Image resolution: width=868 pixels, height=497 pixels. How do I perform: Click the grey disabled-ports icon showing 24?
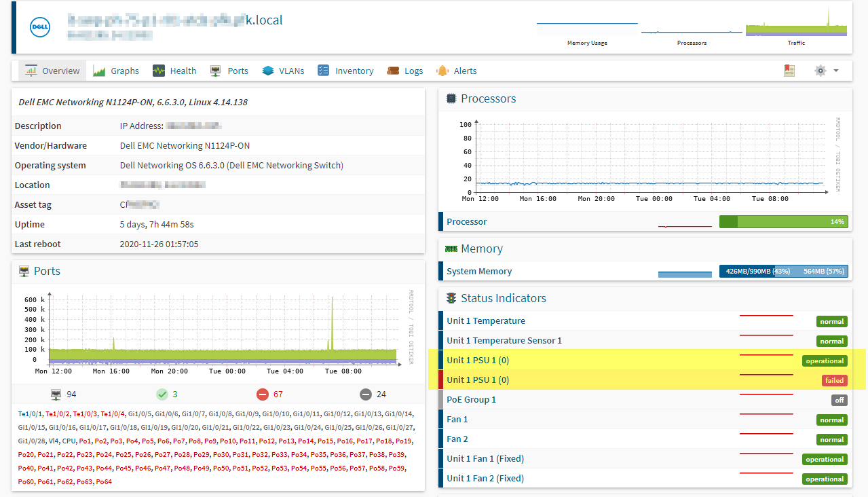(x=366, y=394)
